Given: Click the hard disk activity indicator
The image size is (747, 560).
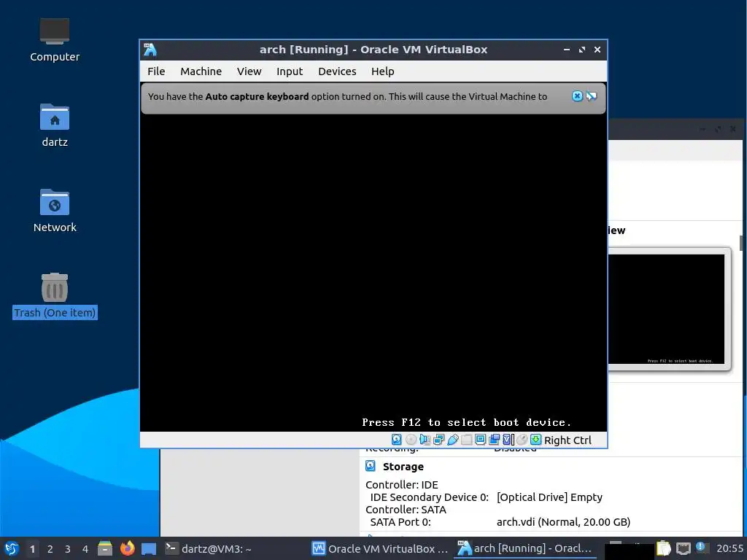Looking at the screenshot, I should click(396, 440).
